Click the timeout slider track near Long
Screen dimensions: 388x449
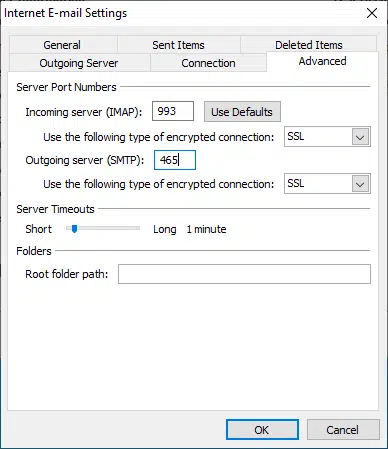coord(133,229)
